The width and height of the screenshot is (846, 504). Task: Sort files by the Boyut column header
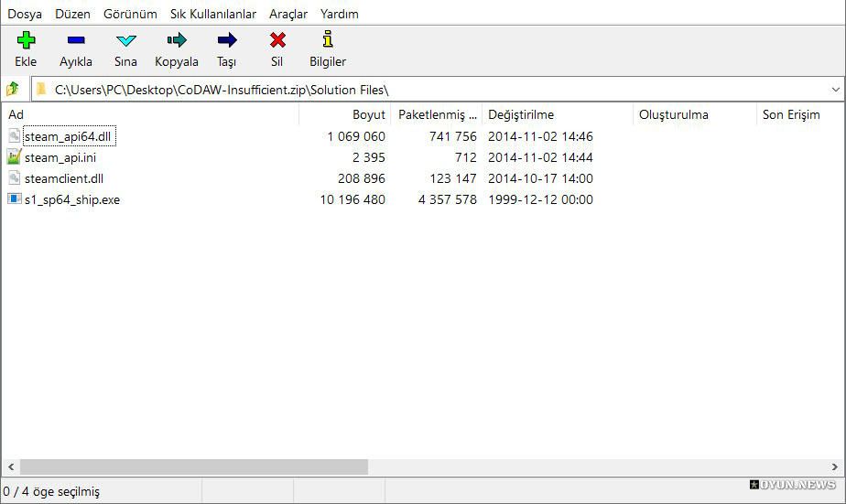point(345,114)
